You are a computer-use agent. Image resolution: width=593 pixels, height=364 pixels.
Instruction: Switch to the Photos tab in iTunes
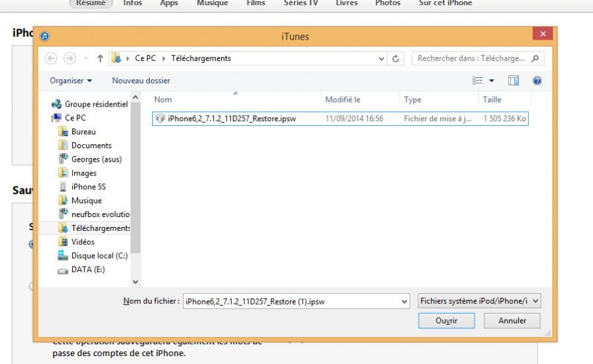[388, 3]
